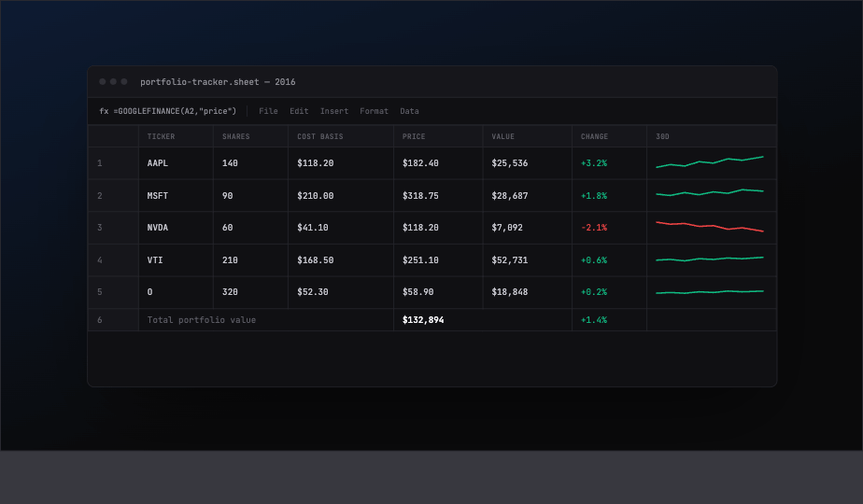Open the Edit menu
Image resolution: width=863 pixels, height=504 pixels.
[299, 111]
